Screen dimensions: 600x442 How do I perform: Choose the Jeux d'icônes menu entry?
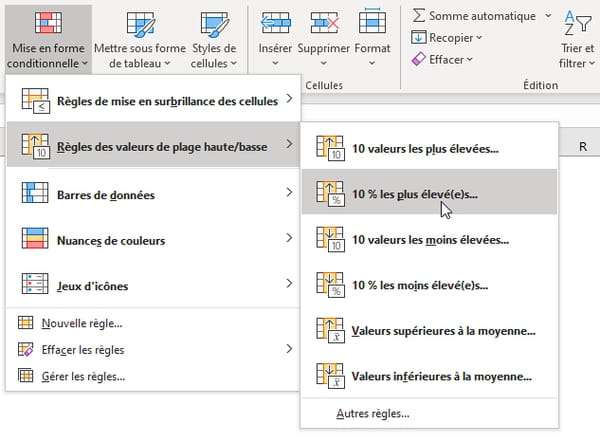pos(153,285)
